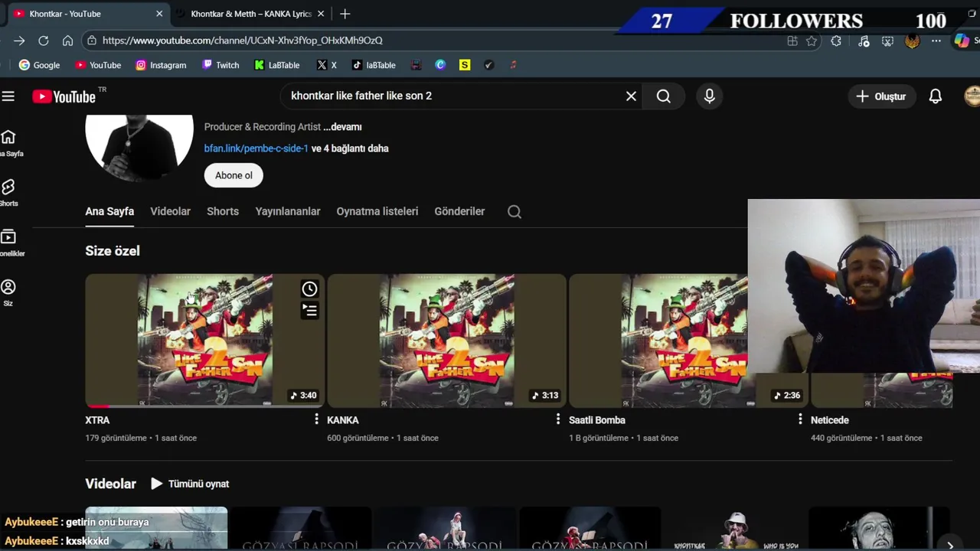Open the Shorts channel tab

pyautogui.click(x=223, y=211)
